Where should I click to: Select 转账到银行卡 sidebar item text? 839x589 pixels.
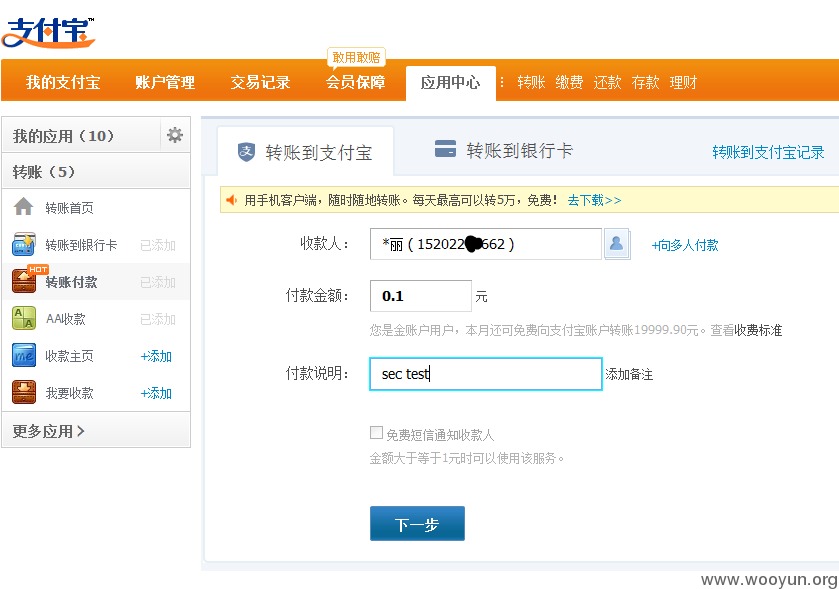[x=81, y=245]
